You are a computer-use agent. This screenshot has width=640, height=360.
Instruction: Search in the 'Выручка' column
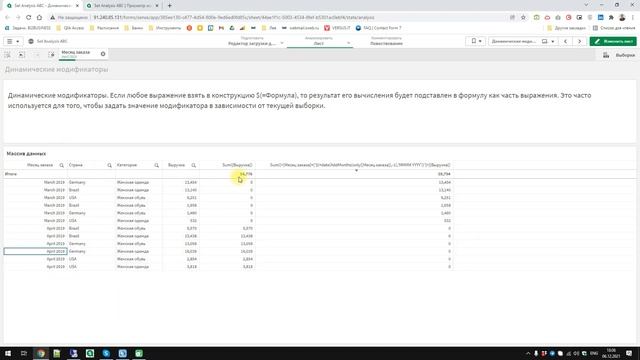(193, 165)
